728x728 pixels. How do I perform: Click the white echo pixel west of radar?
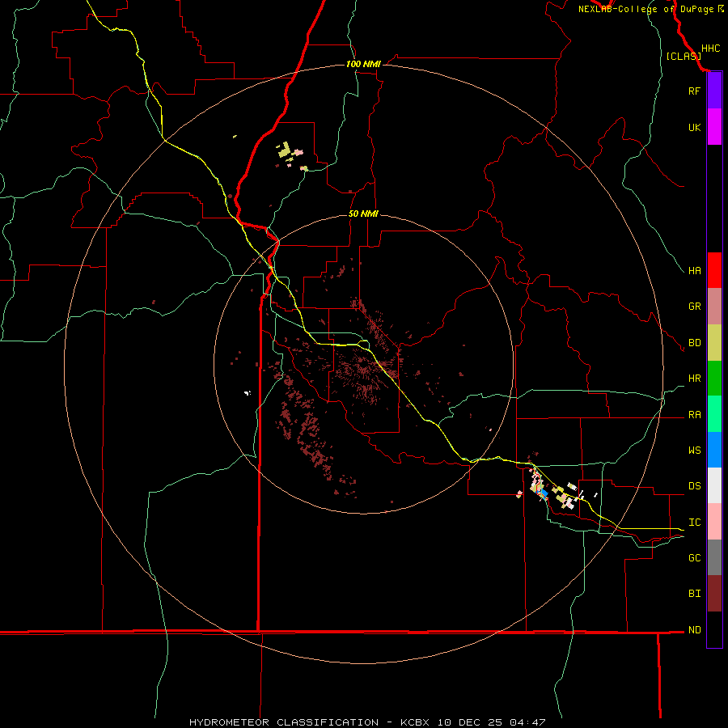click(x=248, y=393)
